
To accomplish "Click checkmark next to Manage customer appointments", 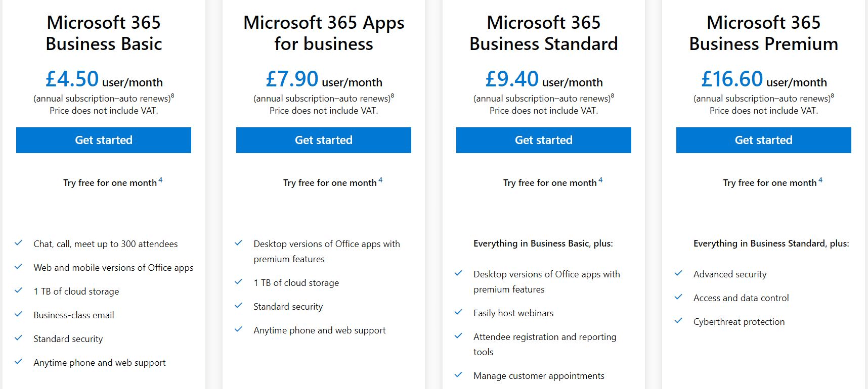I will click(459, 375).
